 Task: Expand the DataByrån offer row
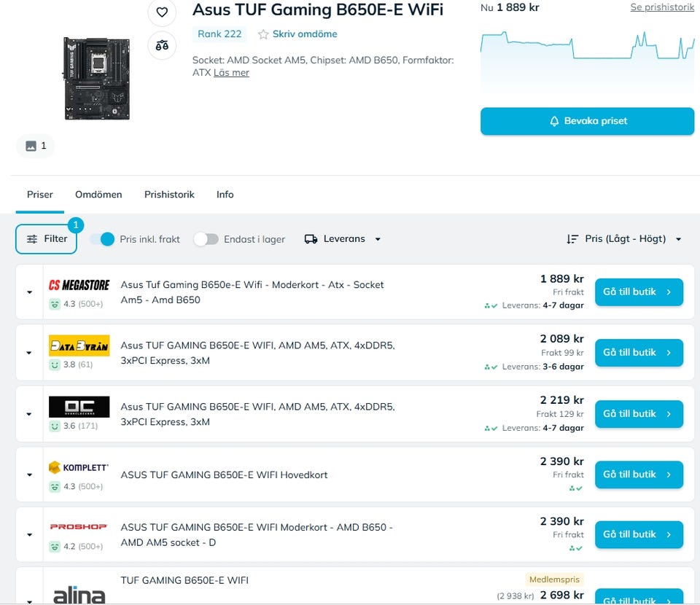pos(29,353)
